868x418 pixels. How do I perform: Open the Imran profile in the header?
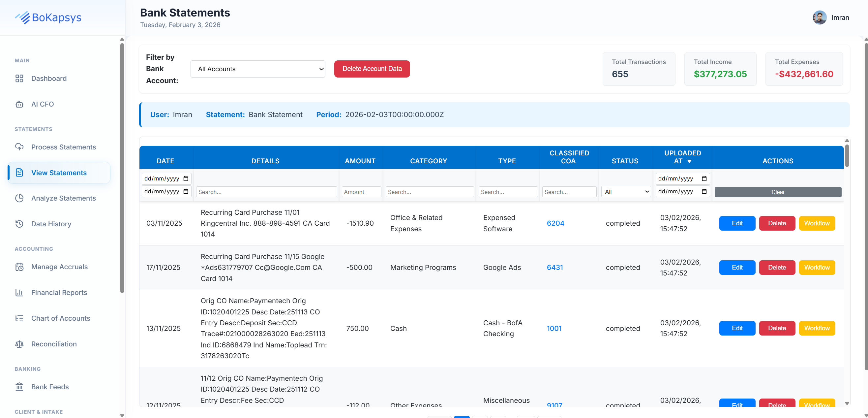(831, 17)
